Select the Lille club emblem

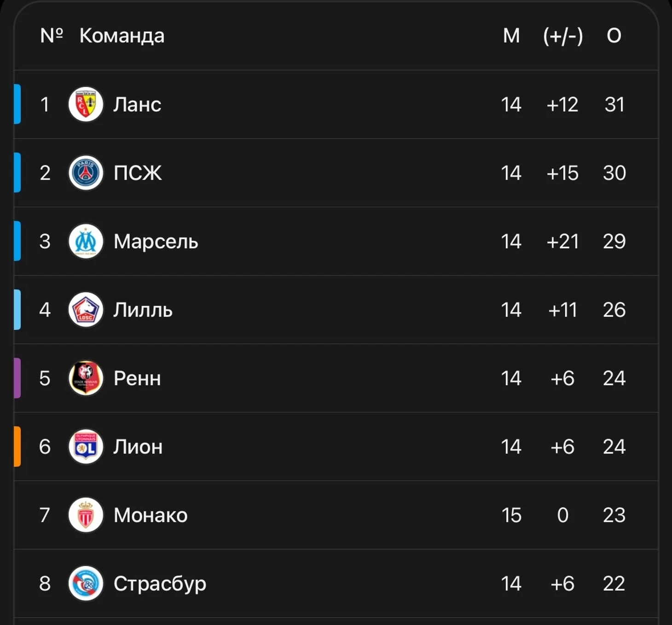(x=86, y=310)
